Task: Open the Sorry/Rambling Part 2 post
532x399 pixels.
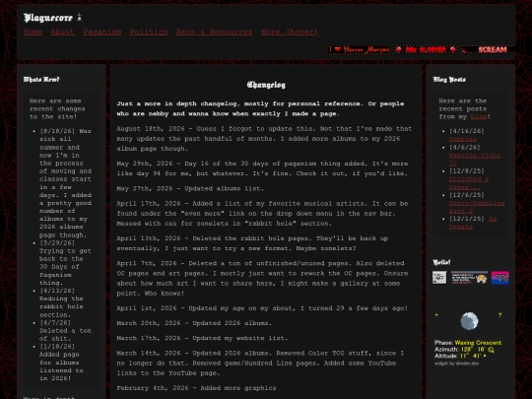Action: [477, 207]
